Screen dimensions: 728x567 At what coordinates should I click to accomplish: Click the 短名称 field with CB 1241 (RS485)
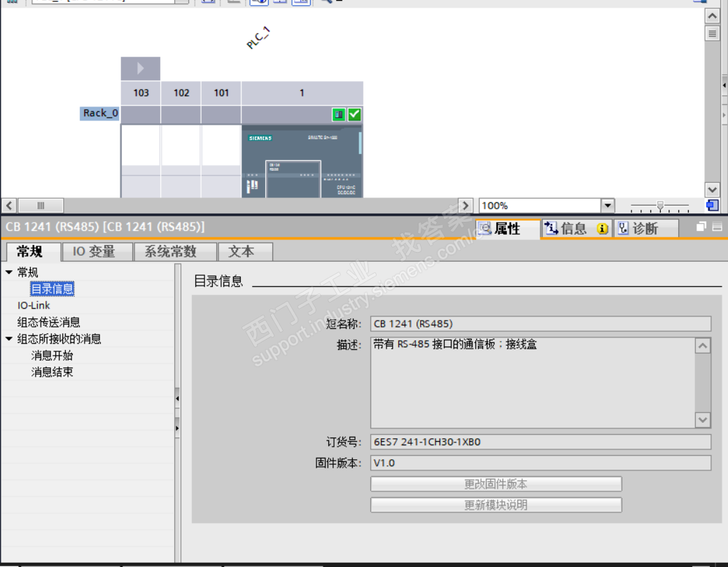pos(540,323)
